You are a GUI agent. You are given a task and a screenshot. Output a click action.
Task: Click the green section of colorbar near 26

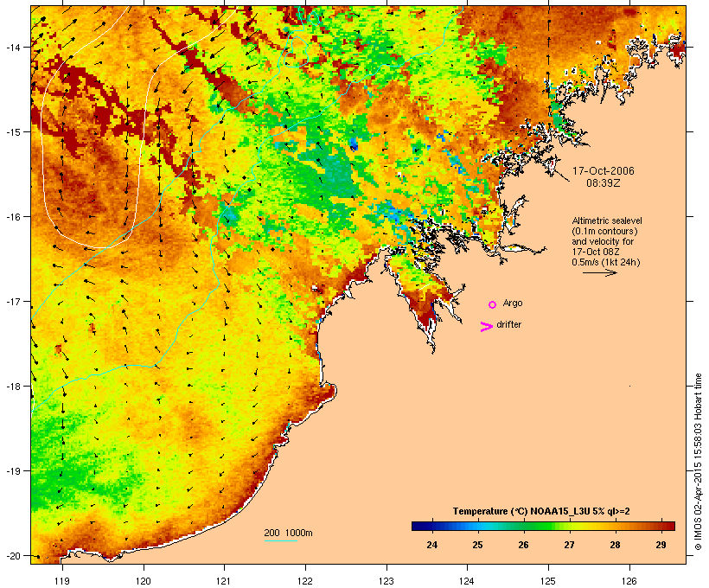pos(524,526)
